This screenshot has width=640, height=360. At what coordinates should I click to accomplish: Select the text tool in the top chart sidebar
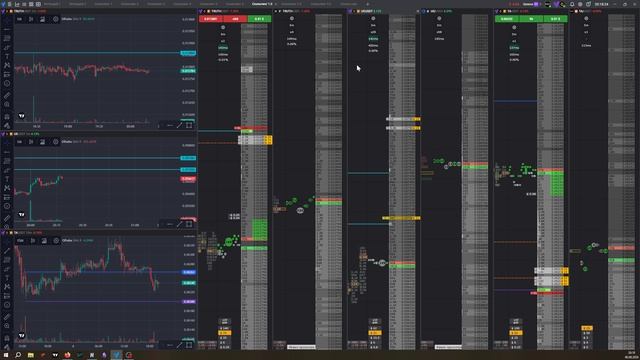7,56
